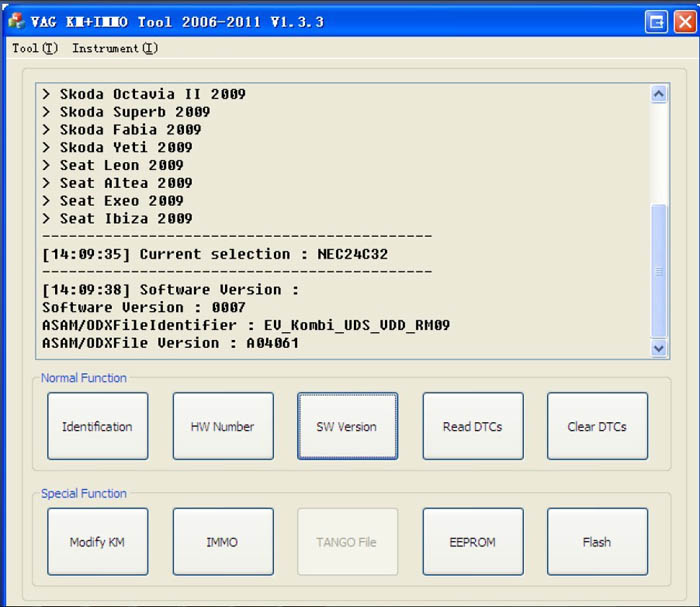Read DTCs from the instrument

click(473, 426)
